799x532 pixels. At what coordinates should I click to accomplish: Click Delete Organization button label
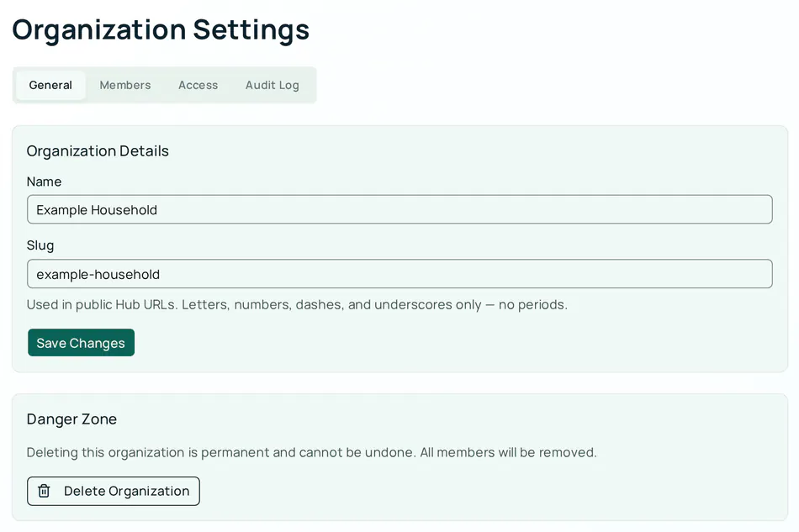(126, 491)
